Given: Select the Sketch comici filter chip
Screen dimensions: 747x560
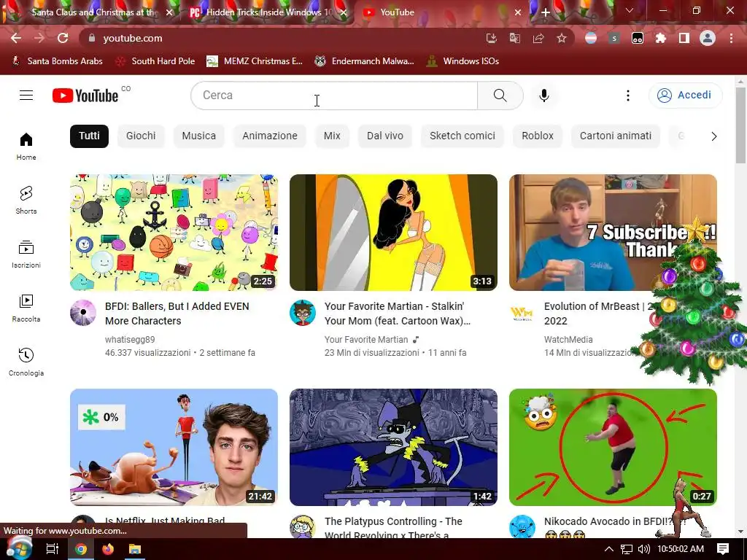Looking at the screenshot, I should 462,136.
